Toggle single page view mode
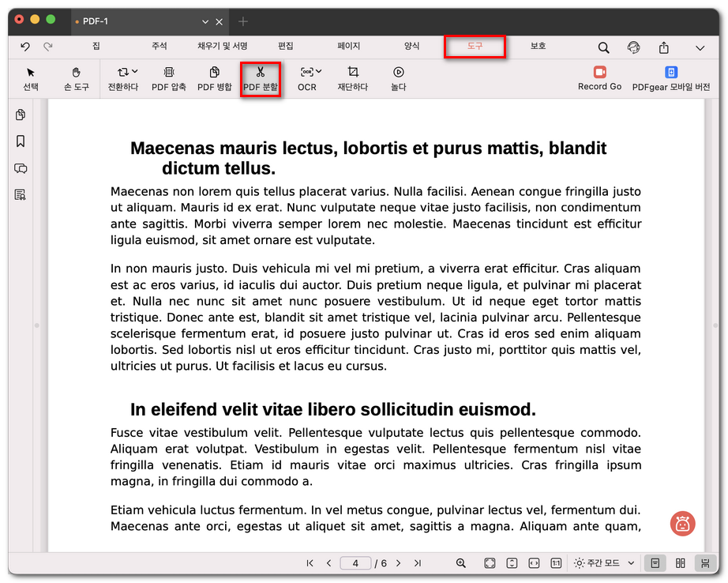The image size is (728, 583). click(655, 563)
